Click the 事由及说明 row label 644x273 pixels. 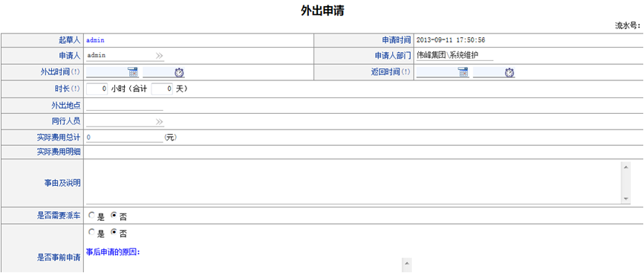coord(62,183)
